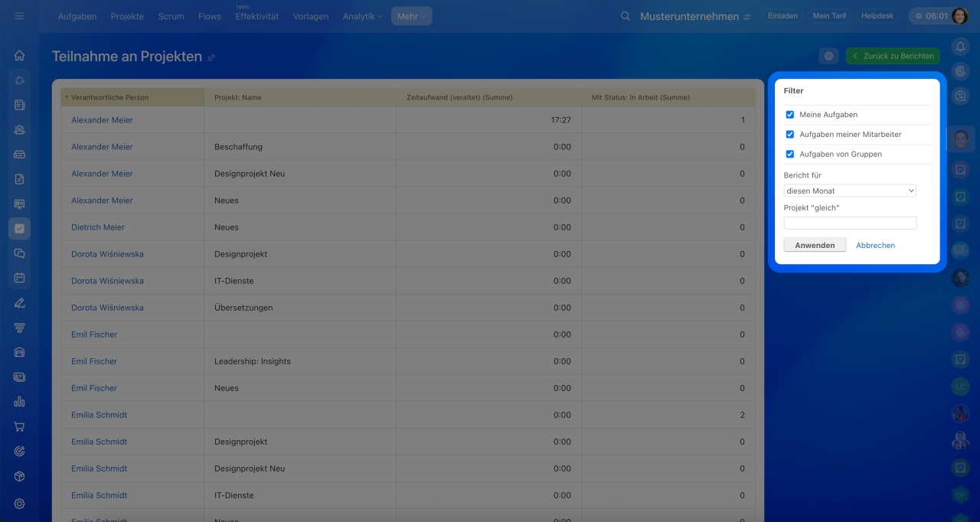Toggle Aufgaben von Gruppen checkbox
The height and width of the screenshot is (522, 980).
point(790,155)
